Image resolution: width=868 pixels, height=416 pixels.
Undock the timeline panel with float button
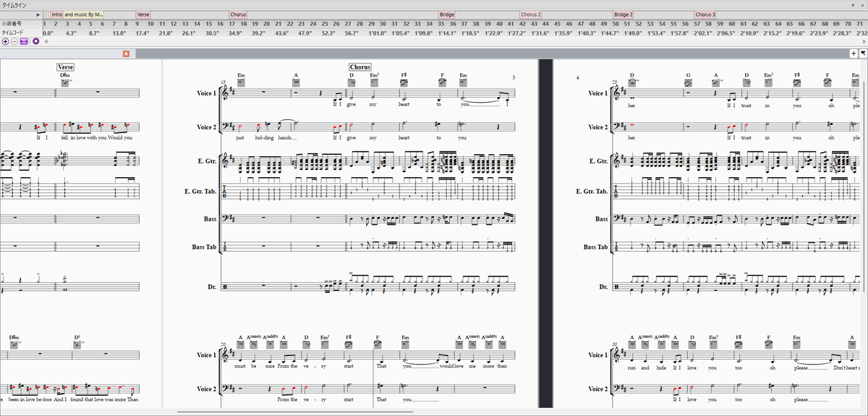coord(852,4)
